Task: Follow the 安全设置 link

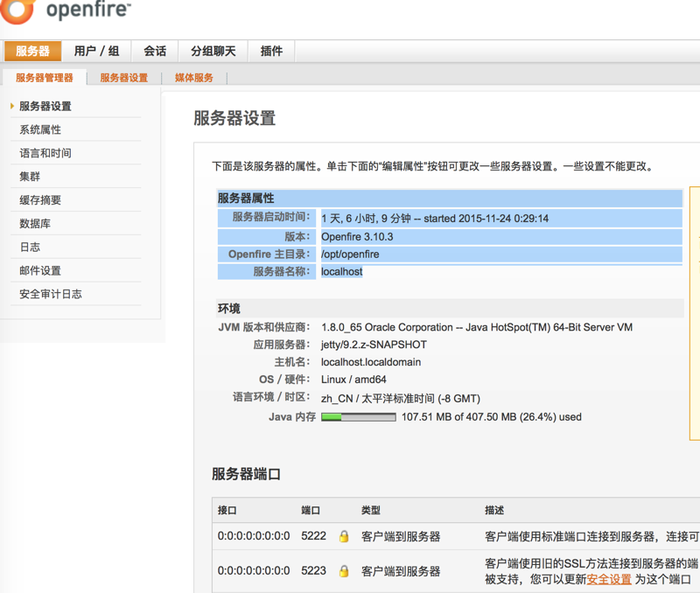Action: point(609,579)
